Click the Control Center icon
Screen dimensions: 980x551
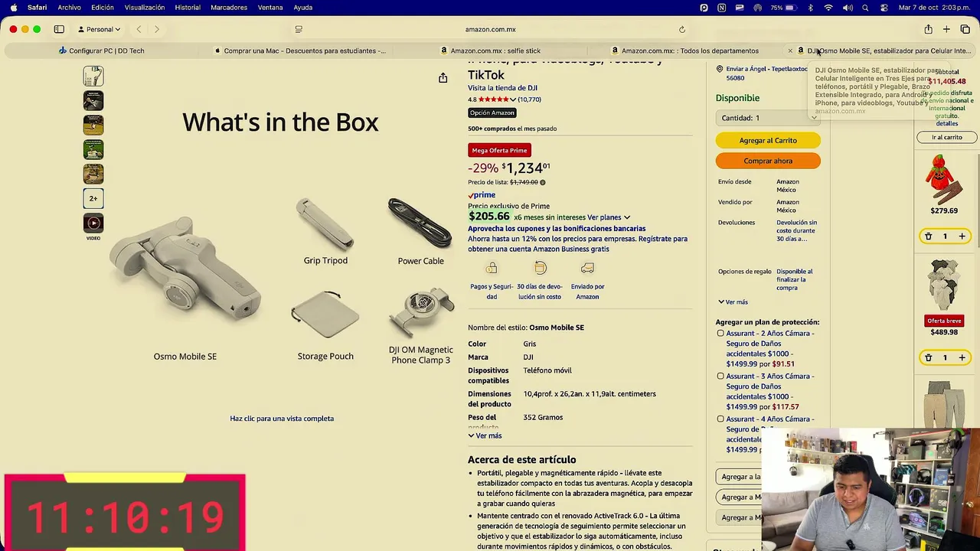tap(884, 8)
